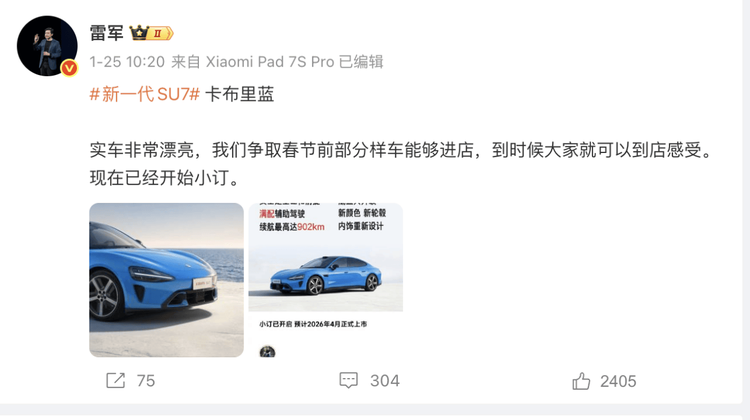Click the repost count 75
750x420 pixels.
pyautogui.click(x=146, y=381)
